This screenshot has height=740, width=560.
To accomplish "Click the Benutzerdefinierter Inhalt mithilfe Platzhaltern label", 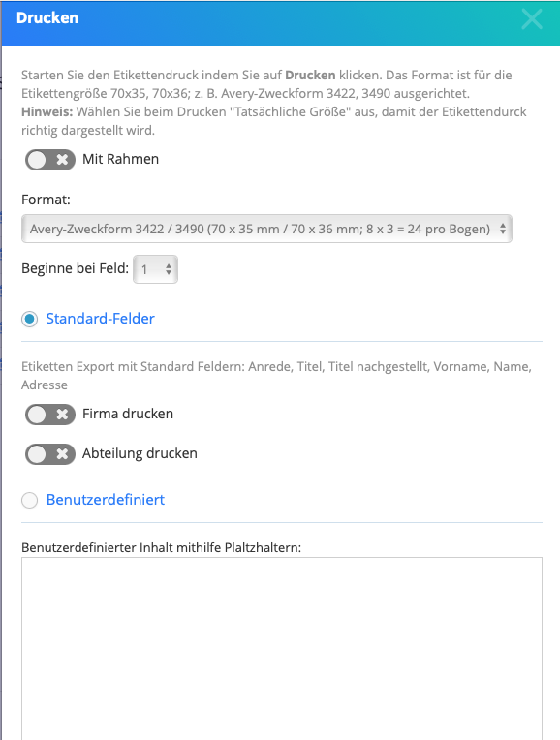I will coord(161,548).
